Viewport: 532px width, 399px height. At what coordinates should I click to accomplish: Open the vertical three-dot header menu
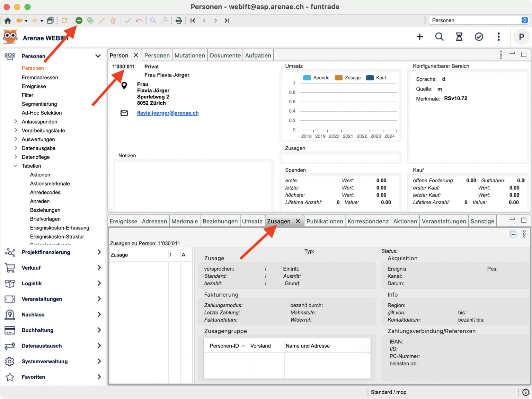pyautogui.click(x=499, y=37)
